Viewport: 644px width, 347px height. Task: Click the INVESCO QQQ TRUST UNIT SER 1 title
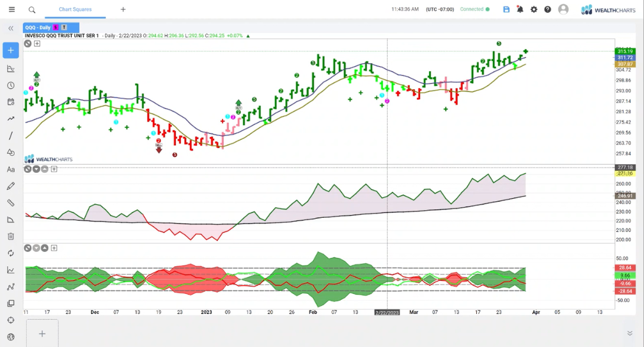pos(61,36)
